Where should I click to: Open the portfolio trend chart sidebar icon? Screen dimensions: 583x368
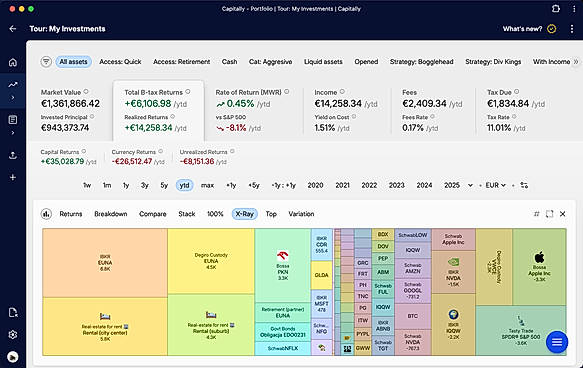click(x=13, y=84)
